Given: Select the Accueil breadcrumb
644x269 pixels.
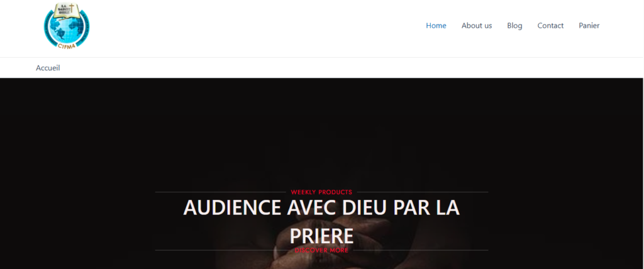Looking at the screenshot, I should [48, 68].
